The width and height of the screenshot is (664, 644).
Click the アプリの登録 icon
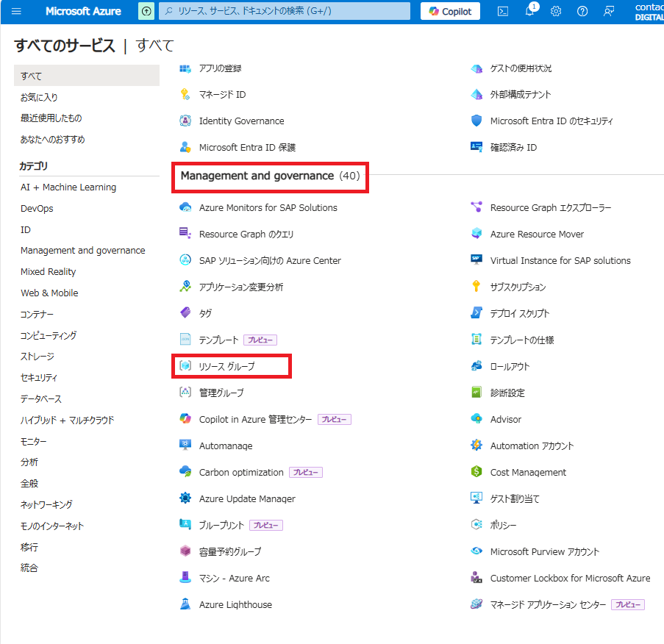185,68
